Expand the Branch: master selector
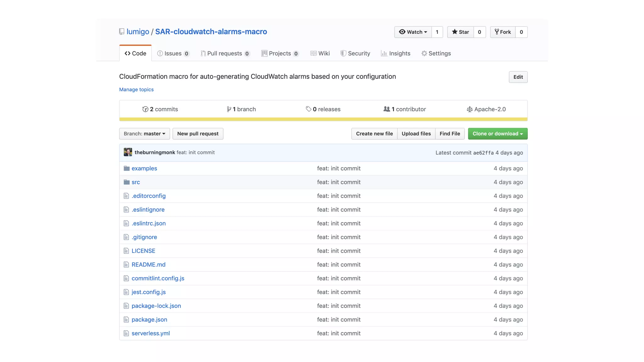This screenshot has width=644, height=362. pyautogui.click(x=144, y=134)
